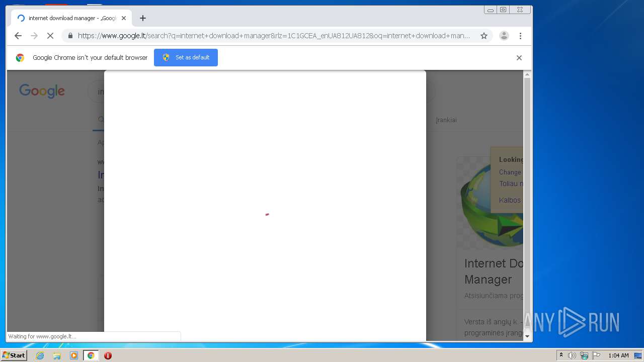
Task: Click the taskbar clock 1:04 AM
Action: 618,355
